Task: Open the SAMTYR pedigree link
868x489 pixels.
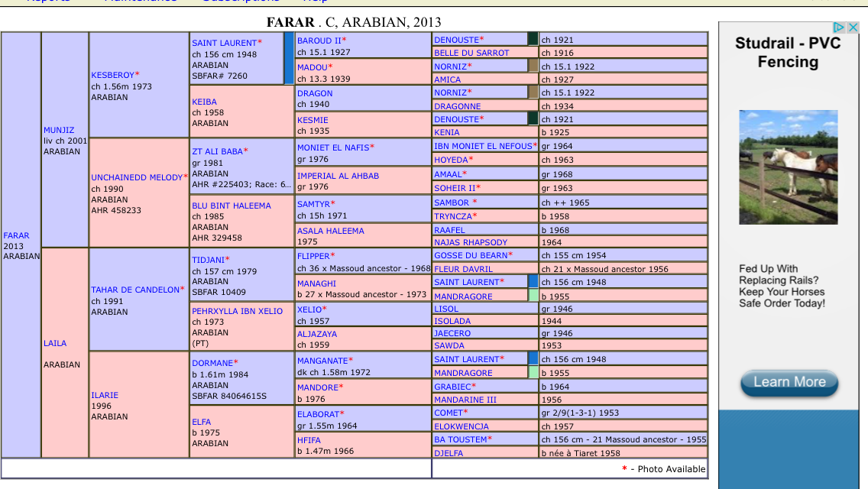Action: pyautogui.click(x=313, y=204)
